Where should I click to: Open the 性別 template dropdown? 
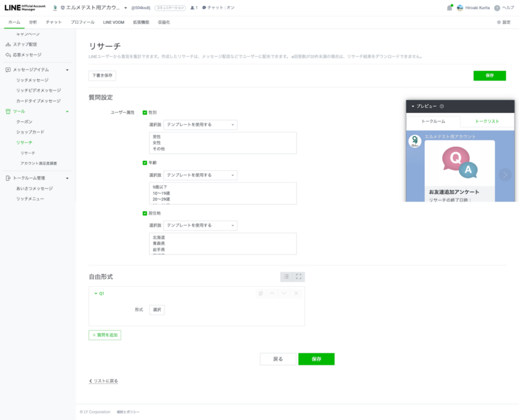pyautogui.click(x=200, y=125)
